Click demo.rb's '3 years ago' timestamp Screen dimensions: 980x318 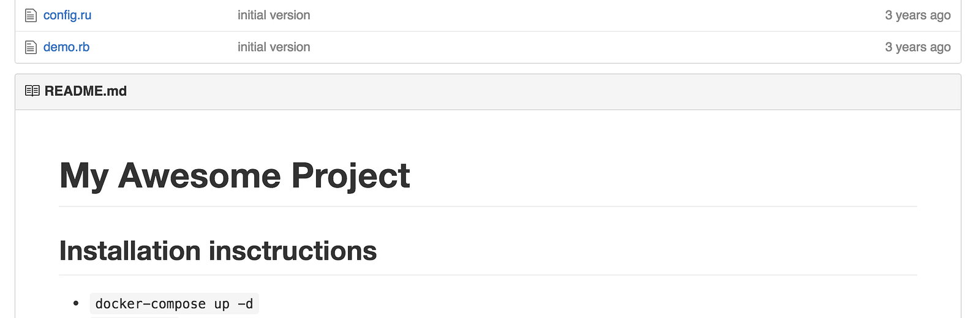tap(917, 47)
